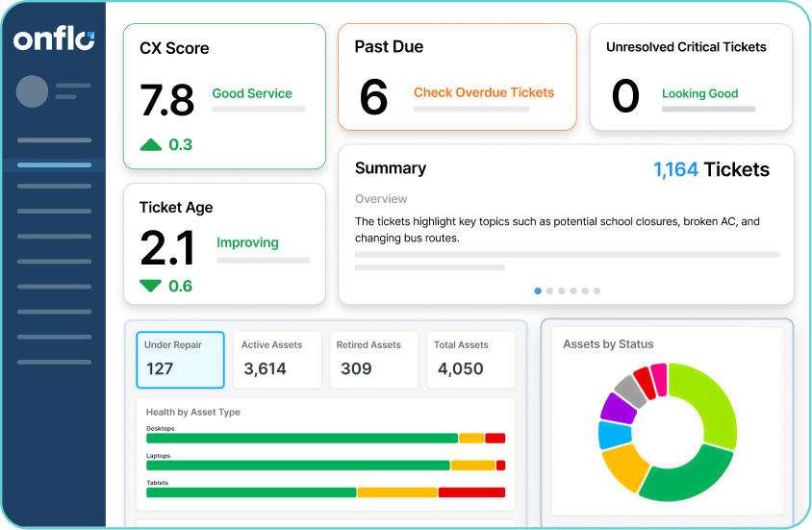Image resolution: width=812 pixels, height=530 pixels.
Task: Click the green segment of Laptops bar
Action: click(x=298, y=466)
